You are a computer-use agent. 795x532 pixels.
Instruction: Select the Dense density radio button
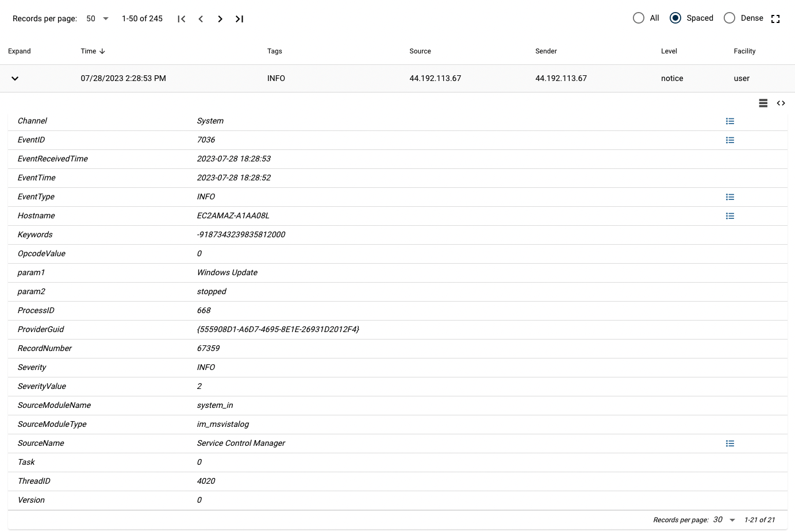tap(729, 18)
